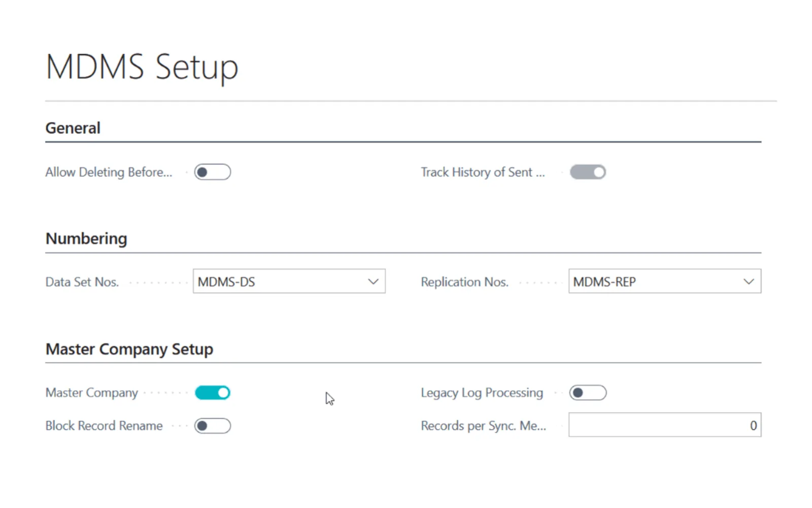Collapse the General section header
This screenshot has height=508, width=812.
pos(73,128)
